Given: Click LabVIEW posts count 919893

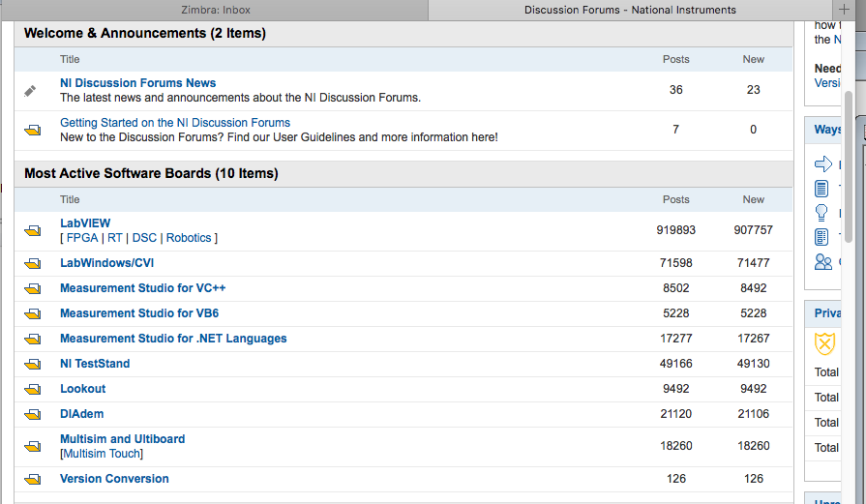Looking at the screenshot, I should tap(676, 230).
